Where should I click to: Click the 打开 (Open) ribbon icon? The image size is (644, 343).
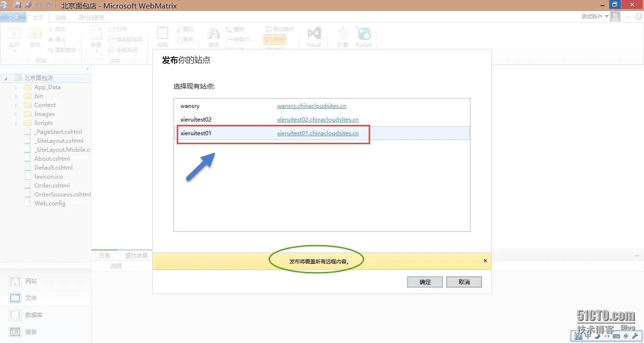point(112,29)
